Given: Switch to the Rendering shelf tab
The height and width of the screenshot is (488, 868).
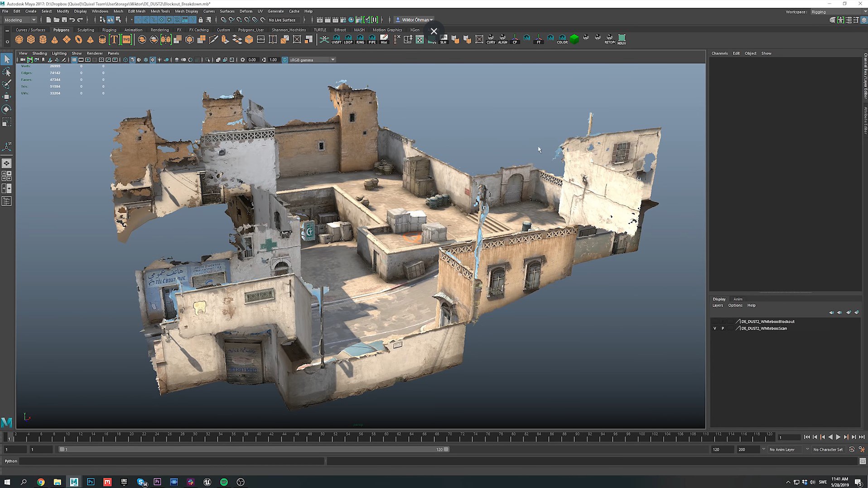Looking at the screenshot, I should tap(159, 30).
